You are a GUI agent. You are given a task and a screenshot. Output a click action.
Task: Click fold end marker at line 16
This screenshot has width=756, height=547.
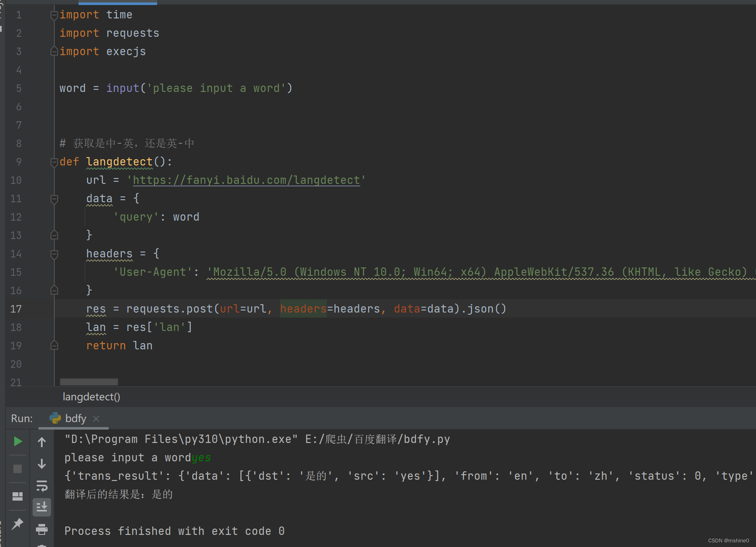[x=54, y=290]
